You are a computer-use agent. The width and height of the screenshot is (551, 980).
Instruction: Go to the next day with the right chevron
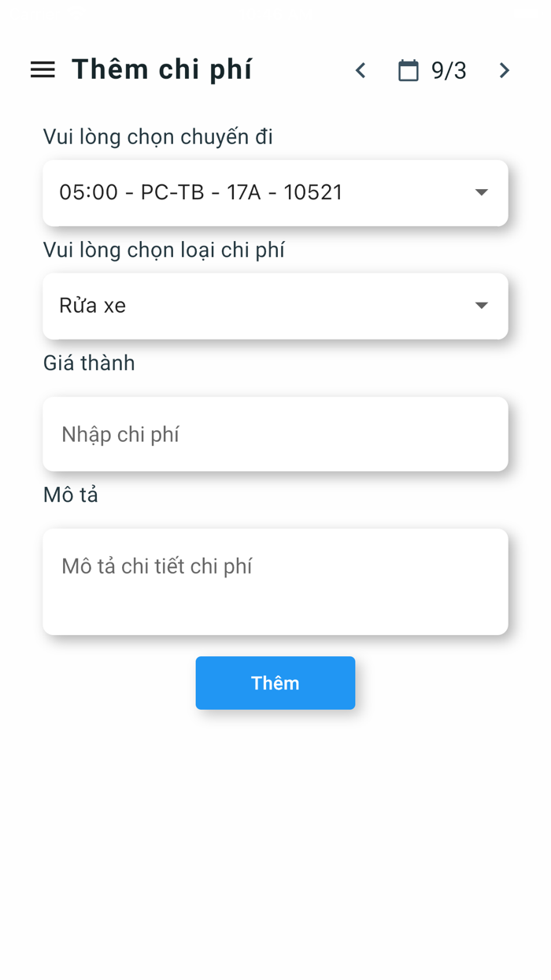[x=504, y=70]
